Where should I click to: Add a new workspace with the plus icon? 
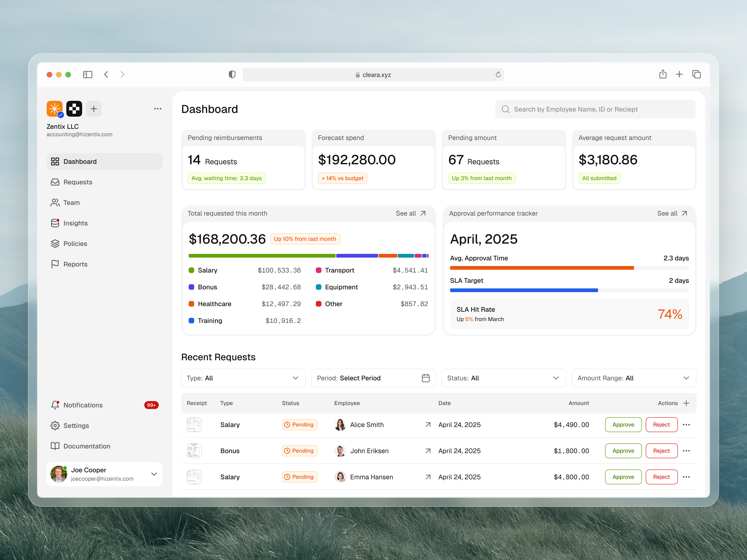94,109
